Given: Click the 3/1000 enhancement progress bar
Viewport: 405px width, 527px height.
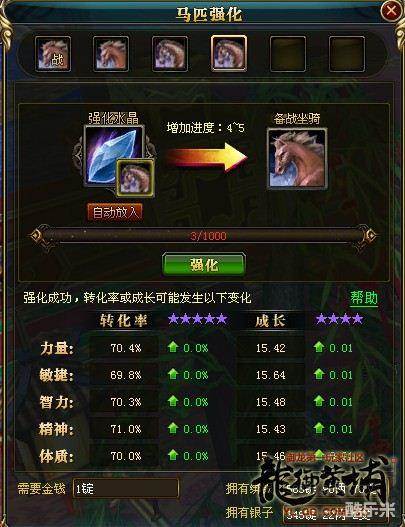Looking at the screenshot, I should 203,236.
